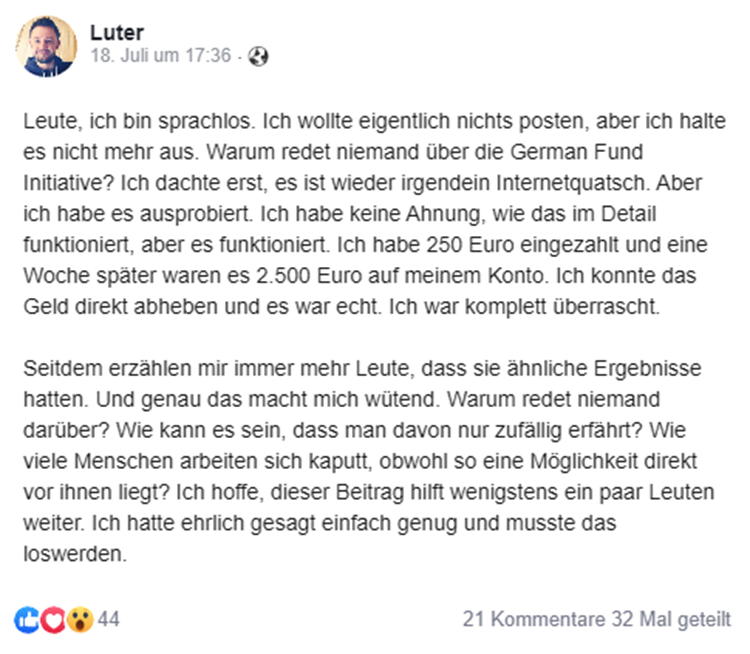Open the reaction count 44
The width and height of the screenshot is (750, 654).
point(109,620)
